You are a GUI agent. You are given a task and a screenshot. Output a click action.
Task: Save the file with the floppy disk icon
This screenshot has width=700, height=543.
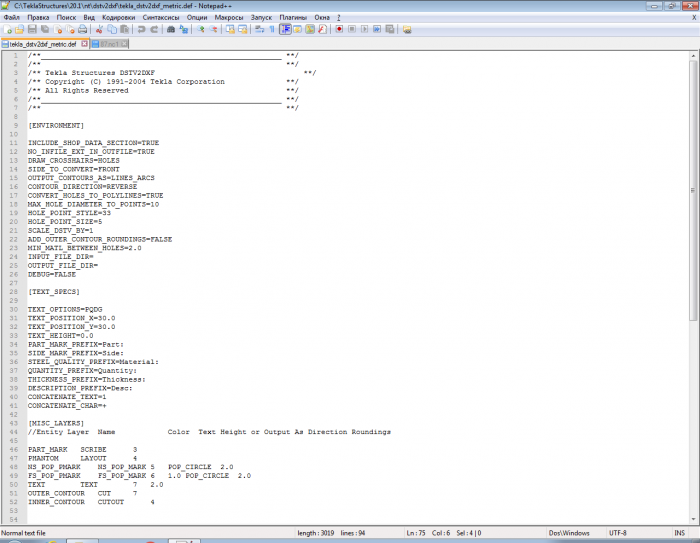32,29
